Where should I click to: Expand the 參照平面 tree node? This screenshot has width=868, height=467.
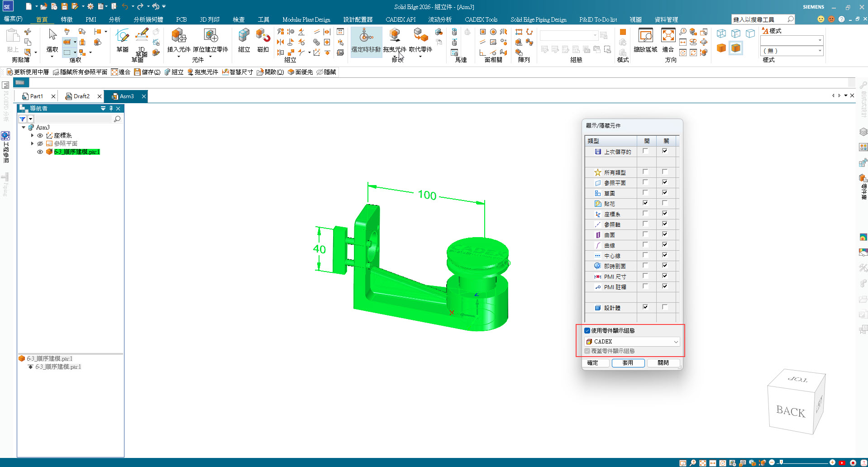pyautogui.click(x=32, y=143)
